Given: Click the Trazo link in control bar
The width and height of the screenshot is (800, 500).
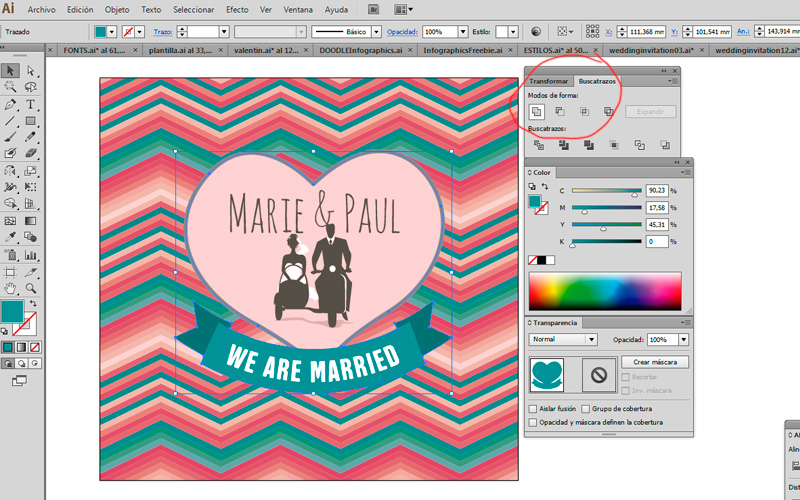Looking at the screenshot, I should coord(163,32).
